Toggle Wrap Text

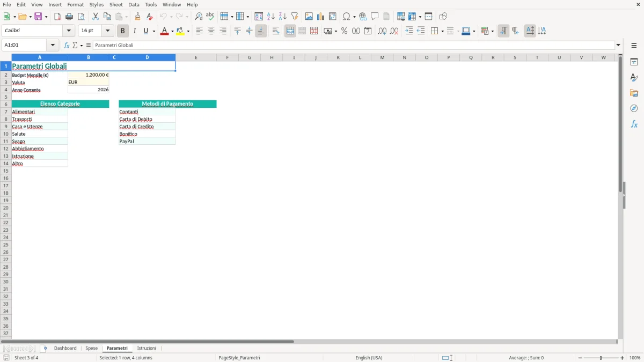(x=276, y=31)
